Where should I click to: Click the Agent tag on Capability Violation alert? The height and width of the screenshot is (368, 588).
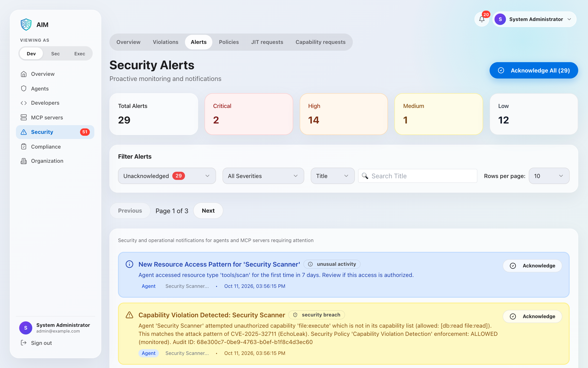(149, 353)
